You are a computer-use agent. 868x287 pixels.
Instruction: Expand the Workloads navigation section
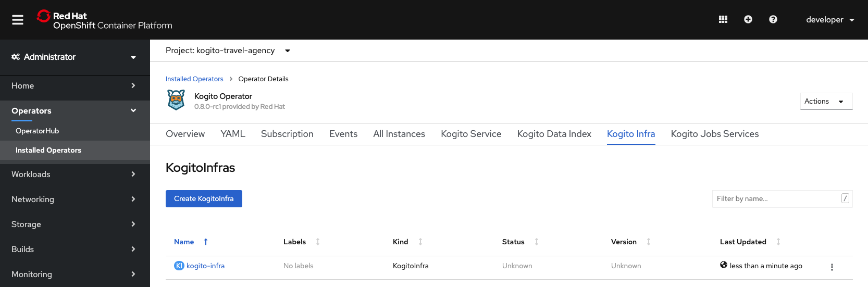click(x=75, y=174)
